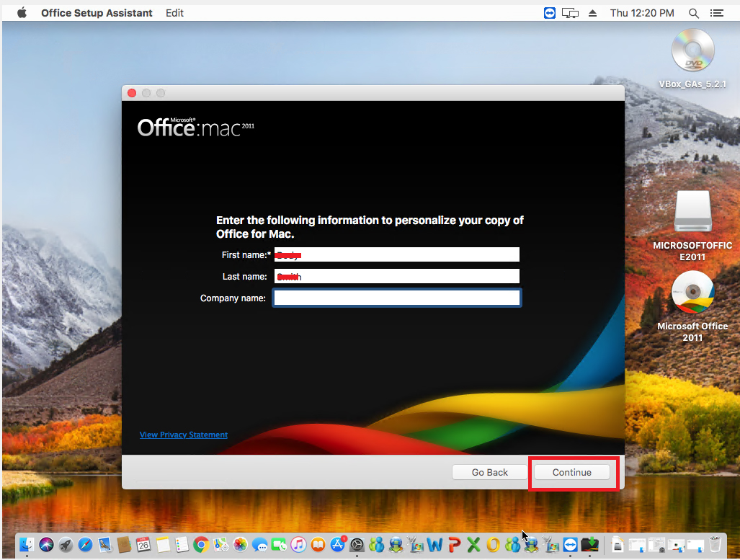
Task: Click into the Company name field
Action: (396, 298)
